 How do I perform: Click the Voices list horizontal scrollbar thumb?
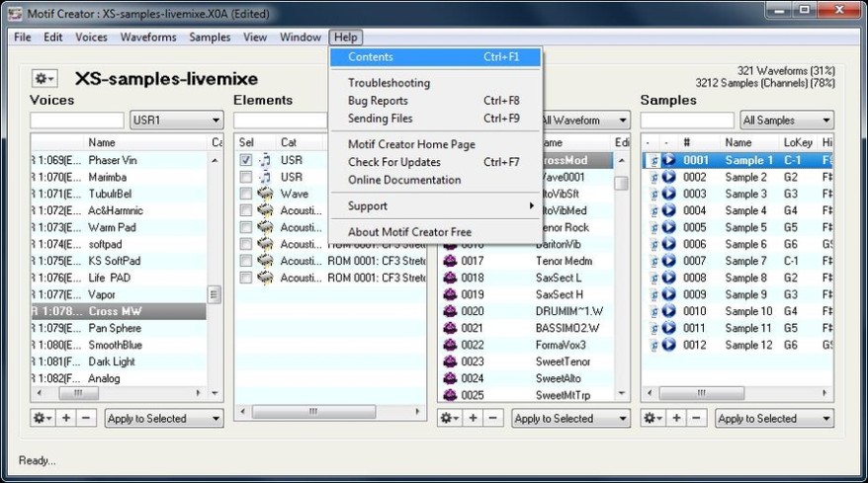[79, 393]
